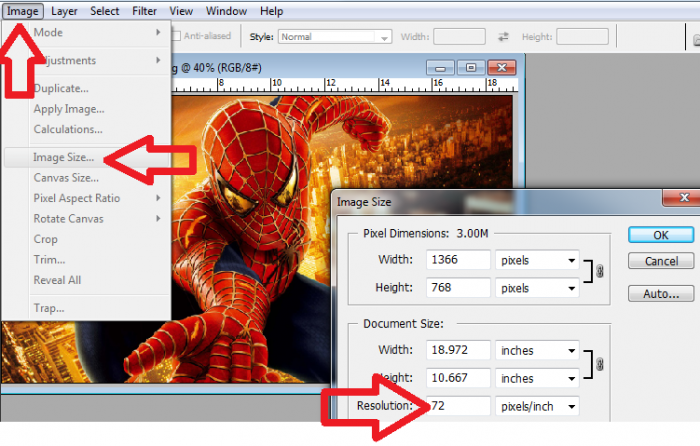Swap width and height arrows icon
700x446 pixels.
pyautogui.click(x=504, y=37)
